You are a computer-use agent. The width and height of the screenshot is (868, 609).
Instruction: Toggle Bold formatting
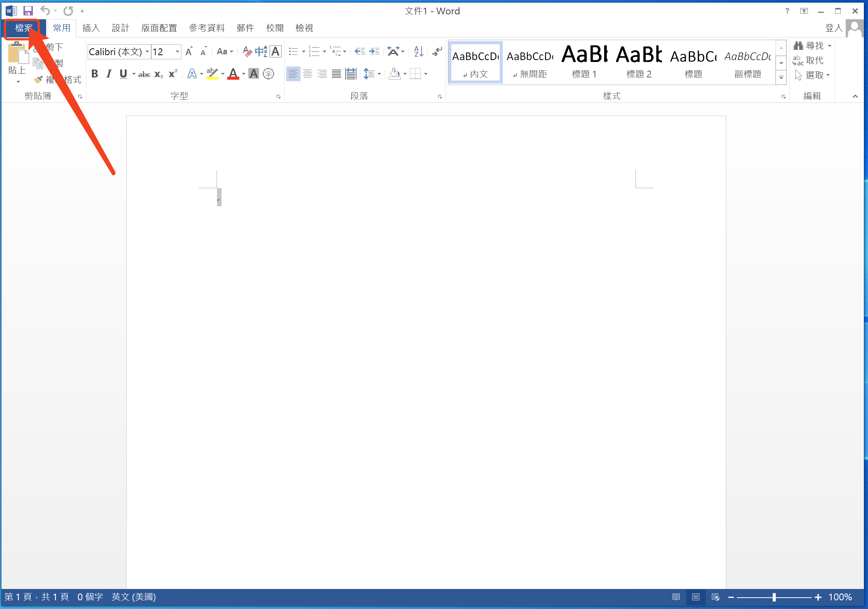(x=95, y=74)
